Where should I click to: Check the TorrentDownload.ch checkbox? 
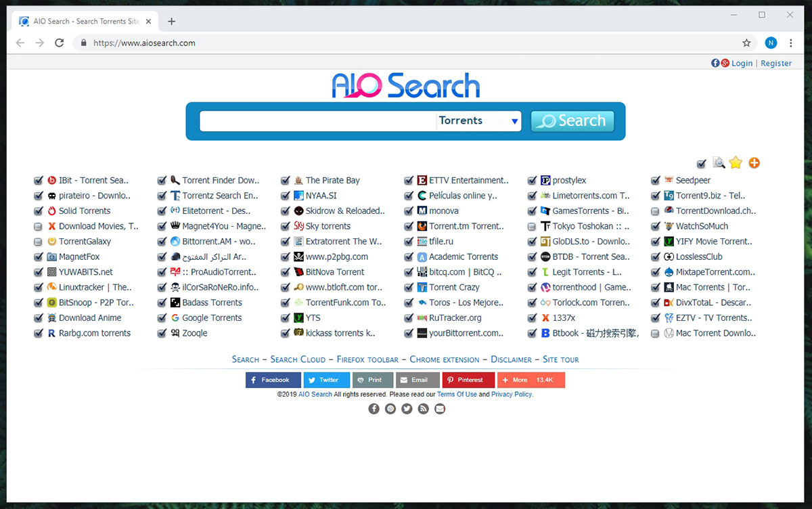click(656, 211)
